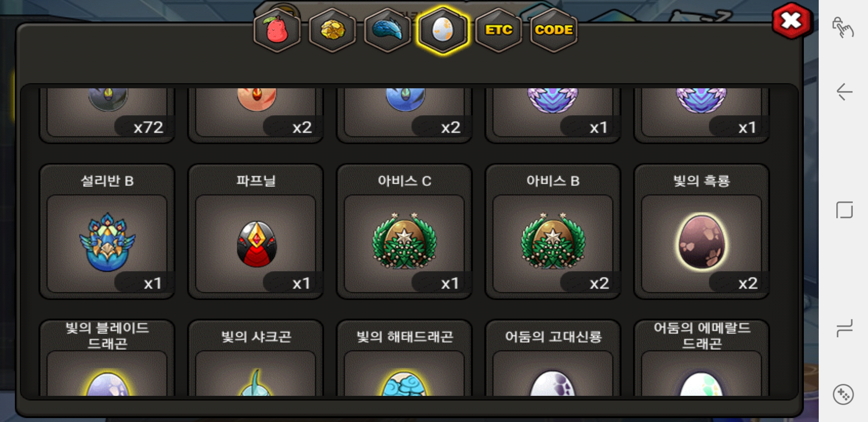Select the 아비스 B wreath egg
868x422 pixels.
click(553, 232)
